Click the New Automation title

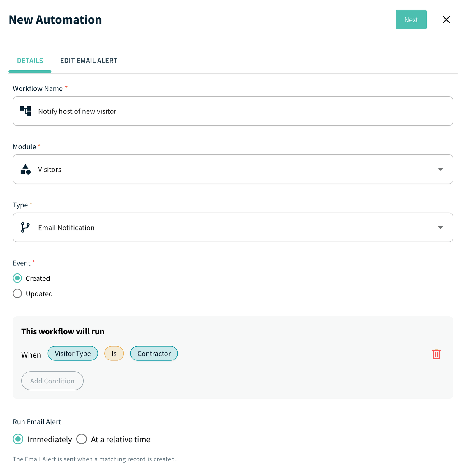pos(55,19)
